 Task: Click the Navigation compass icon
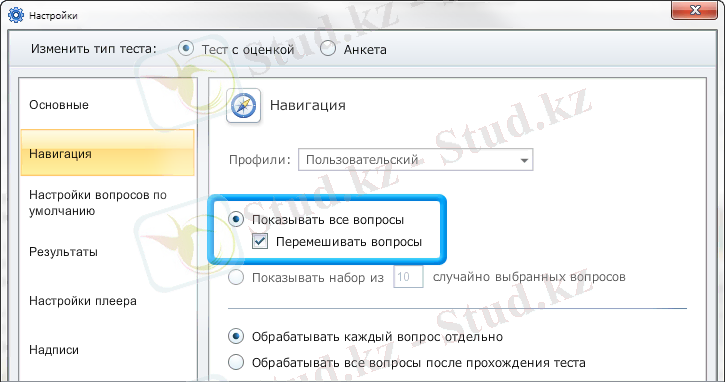244,106
